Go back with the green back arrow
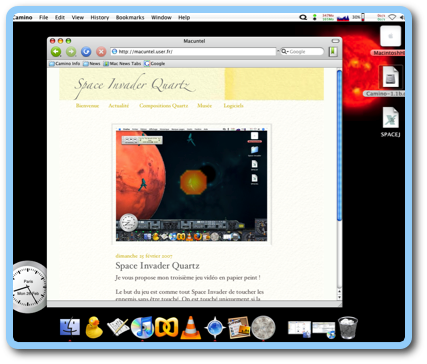The image size is (427, 364). [x=56, y=52]
